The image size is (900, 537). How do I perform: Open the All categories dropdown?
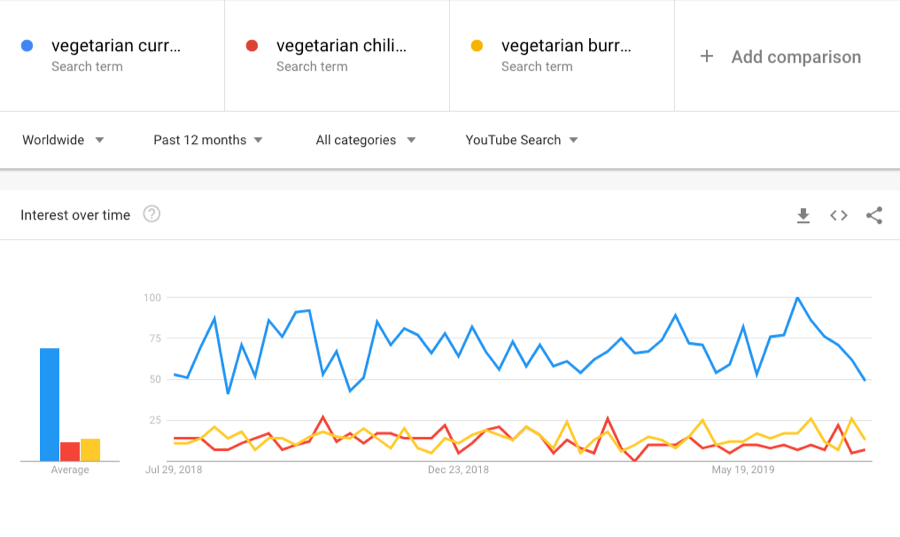(365, 140)
